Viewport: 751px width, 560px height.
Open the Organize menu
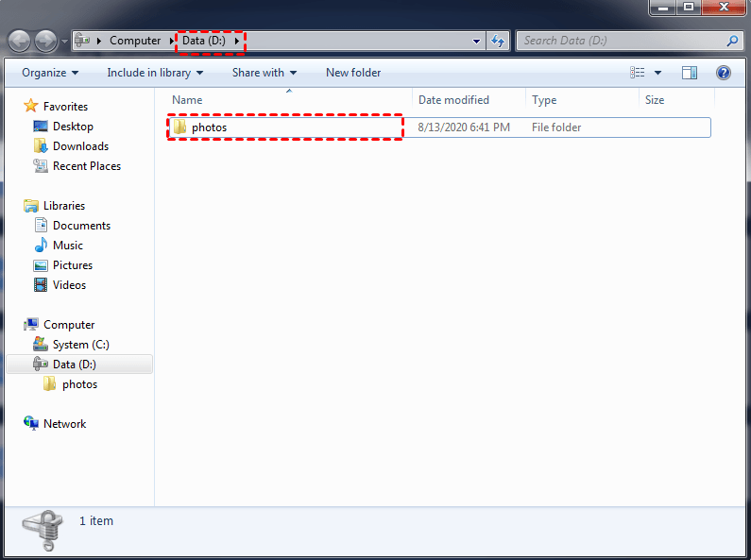pos(50,73)
